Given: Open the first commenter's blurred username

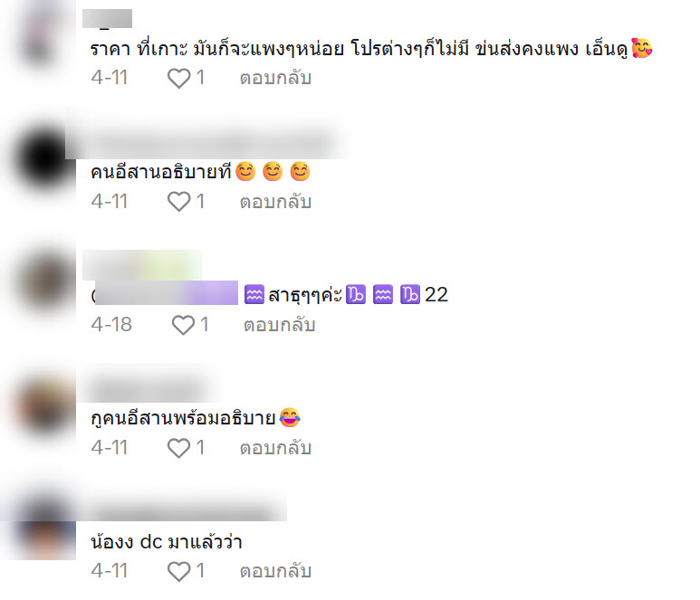Looking at the screenshot, I should (107, 19).
